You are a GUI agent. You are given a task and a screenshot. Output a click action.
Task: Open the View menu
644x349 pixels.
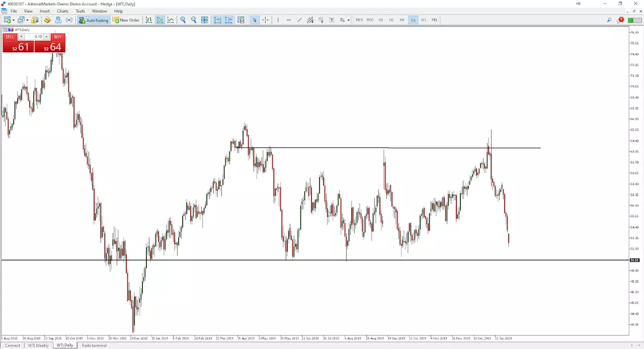coord(28,11)
